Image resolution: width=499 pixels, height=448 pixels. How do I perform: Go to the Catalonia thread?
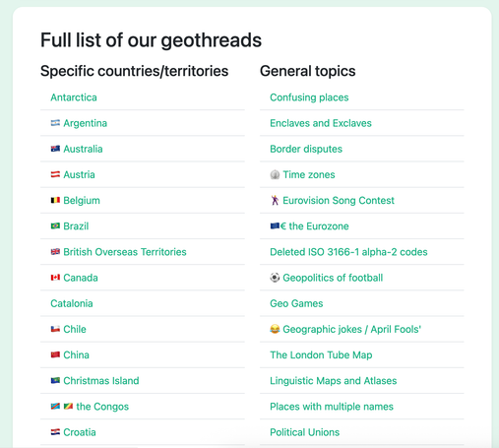pos(72,303)
